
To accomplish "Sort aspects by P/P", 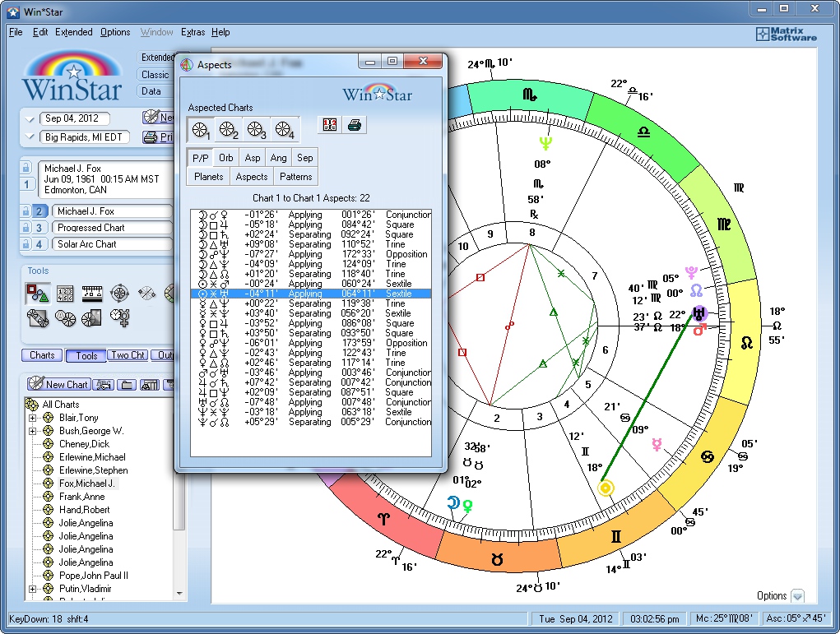I will click(x=201, y=158).
